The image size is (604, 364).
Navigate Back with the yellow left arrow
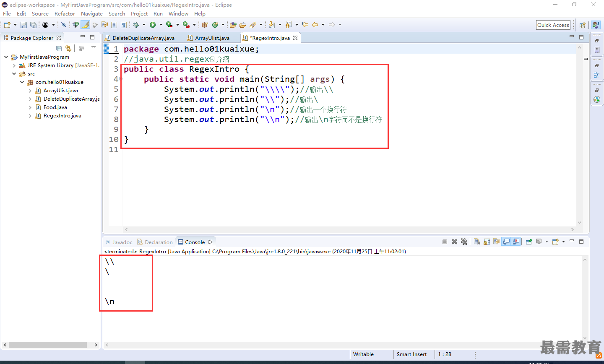pyautogui.click(x=315, y=25)
